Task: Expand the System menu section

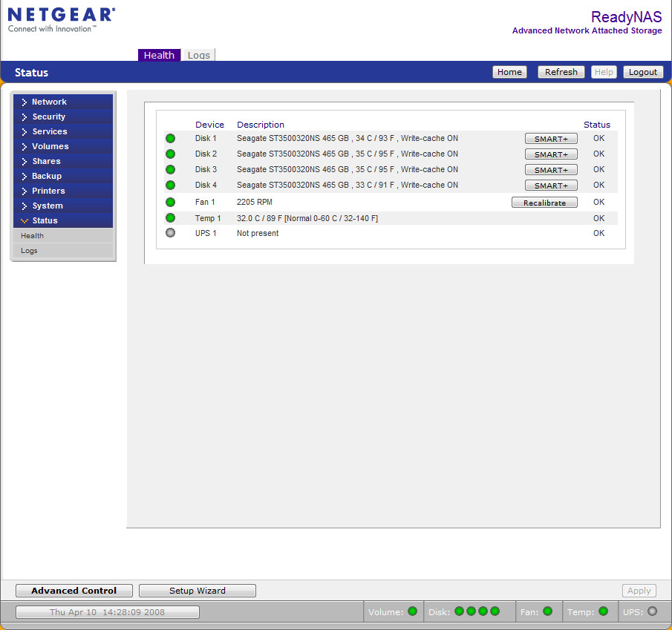Action: coord(63,206)
